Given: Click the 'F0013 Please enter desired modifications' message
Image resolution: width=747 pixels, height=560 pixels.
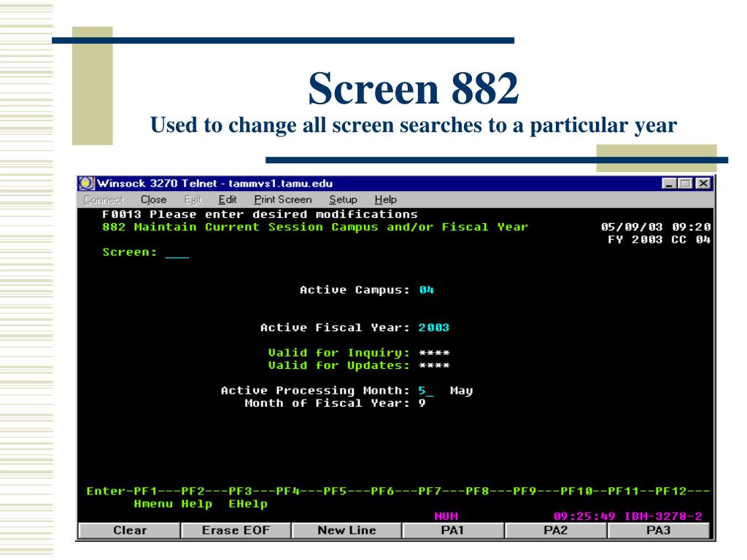Looking at the screenshot, I should (260, 214).
